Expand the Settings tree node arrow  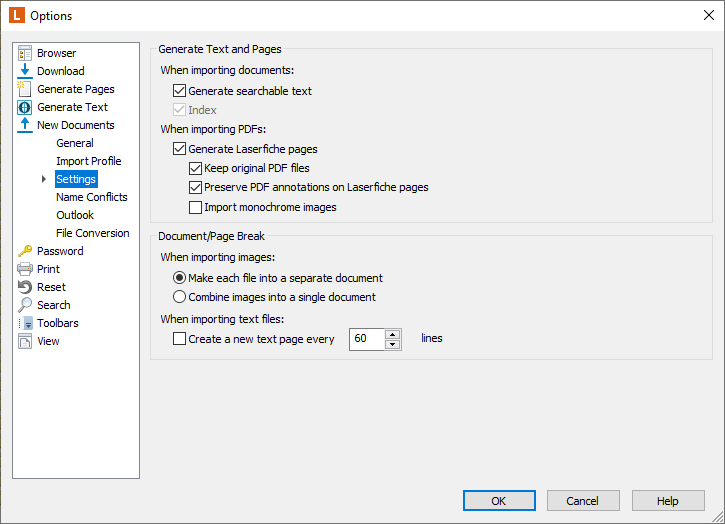44,179
